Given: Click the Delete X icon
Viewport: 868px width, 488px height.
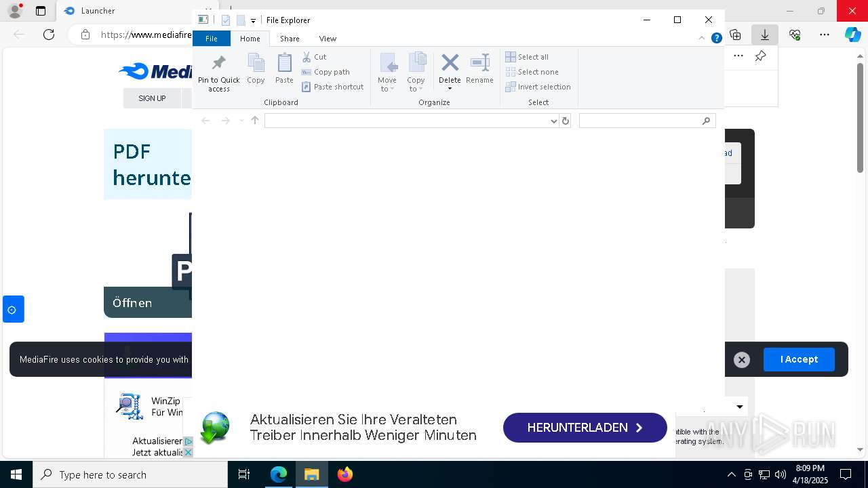Looking at the screenshot, I should point(450,63).
